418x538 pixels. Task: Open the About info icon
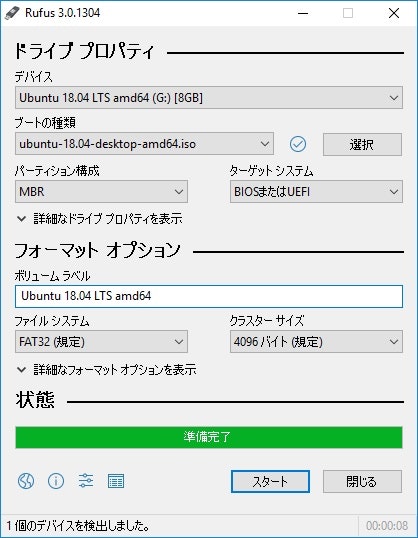56,481
